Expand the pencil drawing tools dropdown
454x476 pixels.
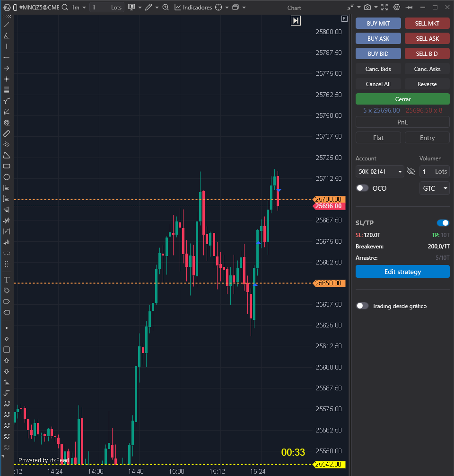(x=157, y=7)
